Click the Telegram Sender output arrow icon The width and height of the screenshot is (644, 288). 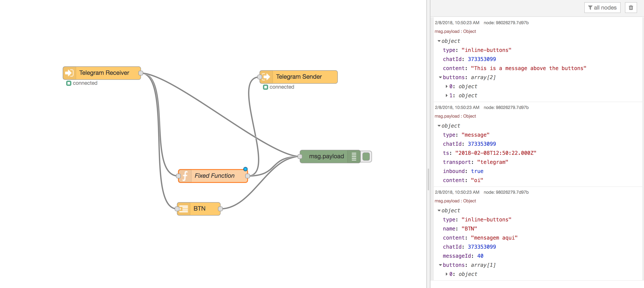point(266,77)
